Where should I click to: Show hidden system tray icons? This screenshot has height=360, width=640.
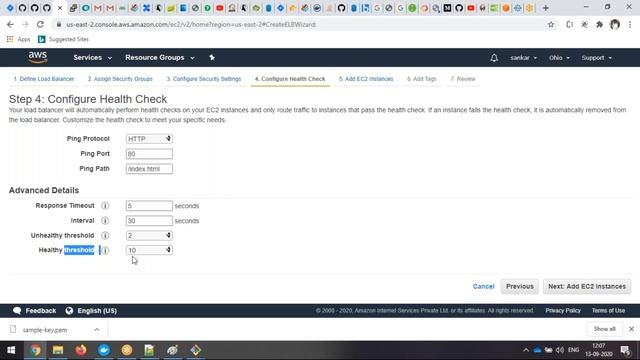point(526,350)
